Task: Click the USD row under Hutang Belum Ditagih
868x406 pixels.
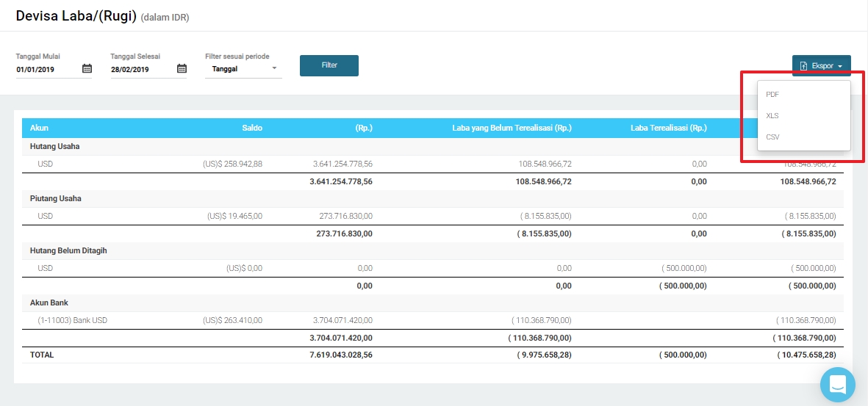Action: (x=433, y=268)
